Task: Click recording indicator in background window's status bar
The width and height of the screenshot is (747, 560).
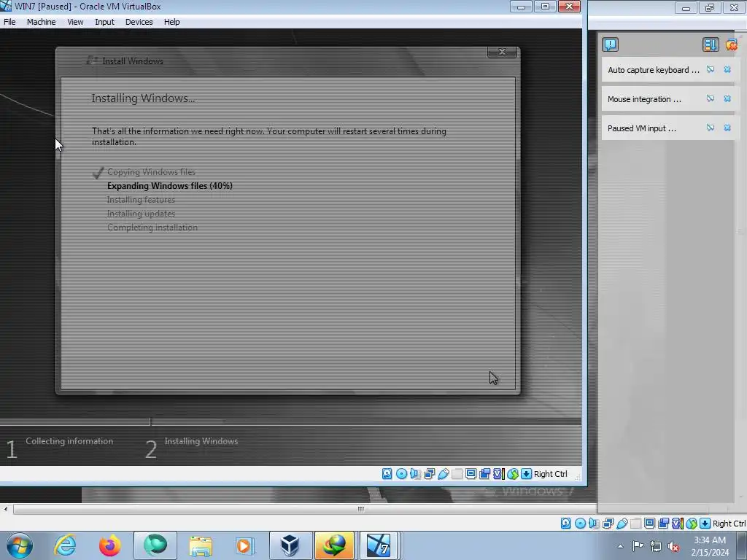Action: point(664,524)
